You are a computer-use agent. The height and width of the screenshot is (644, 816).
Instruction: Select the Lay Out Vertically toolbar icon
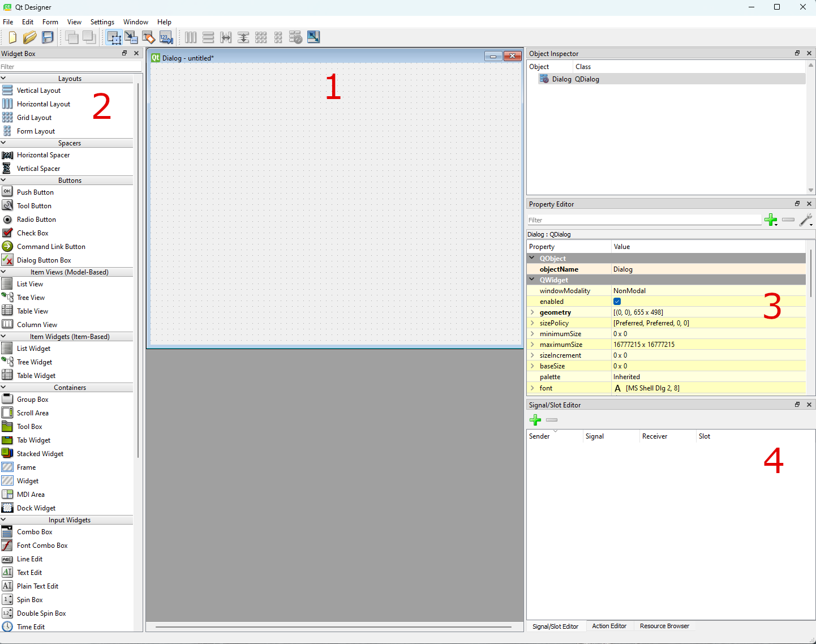tap(208, 37)
